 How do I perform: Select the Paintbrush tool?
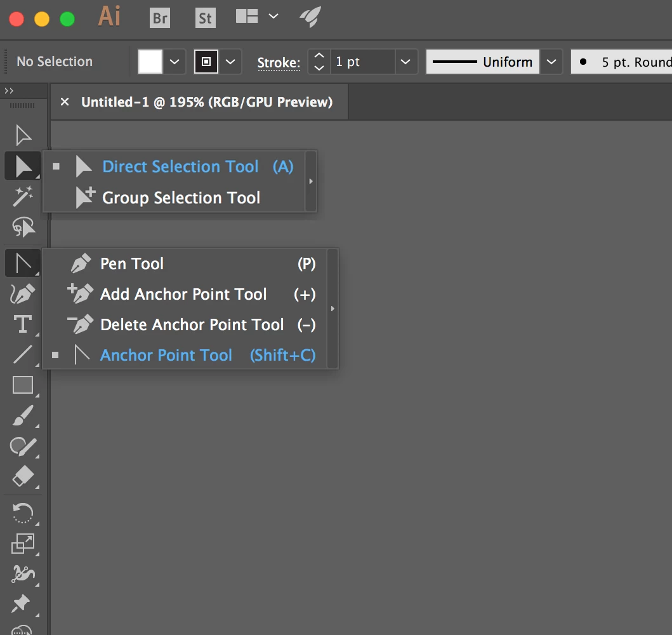(23, 415)
